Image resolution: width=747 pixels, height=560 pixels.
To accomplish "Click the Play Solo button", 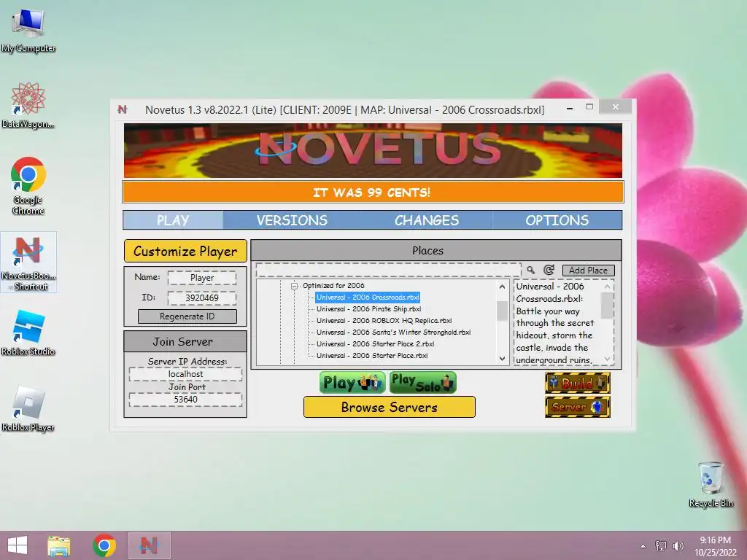I will pyautogui.click(x=422, y=383).
